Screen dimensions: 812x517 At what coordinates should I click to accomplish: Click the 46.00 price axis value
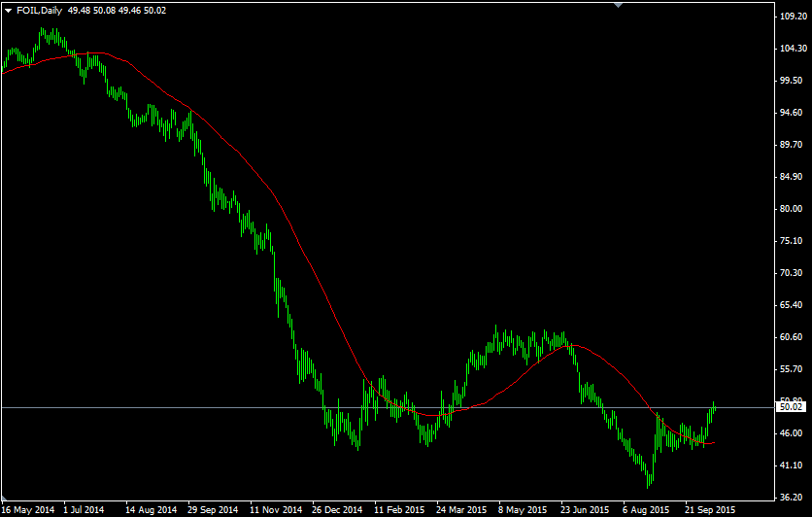(793, 433)
